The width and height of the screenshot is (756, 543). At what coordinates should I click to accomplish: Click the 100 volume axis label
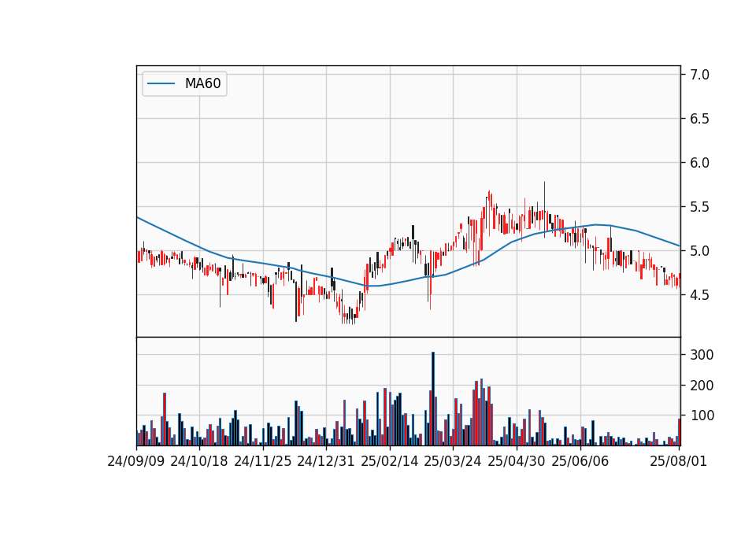pos(702,416)
